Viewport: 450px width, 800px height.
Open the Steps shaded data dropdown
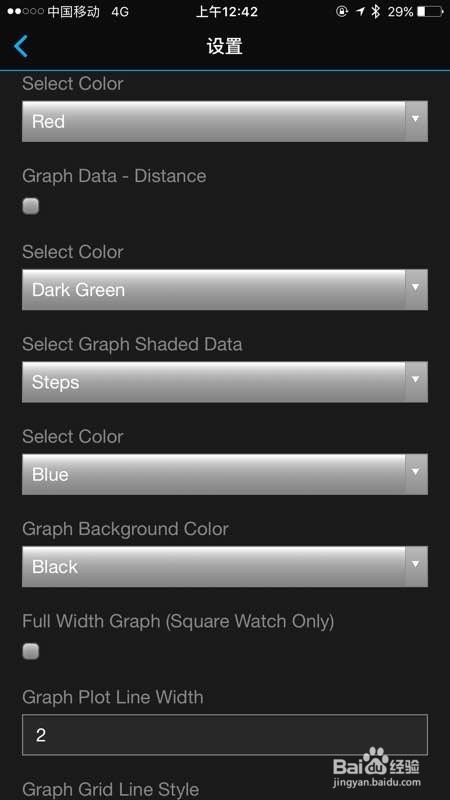click(x=225, y=382)
